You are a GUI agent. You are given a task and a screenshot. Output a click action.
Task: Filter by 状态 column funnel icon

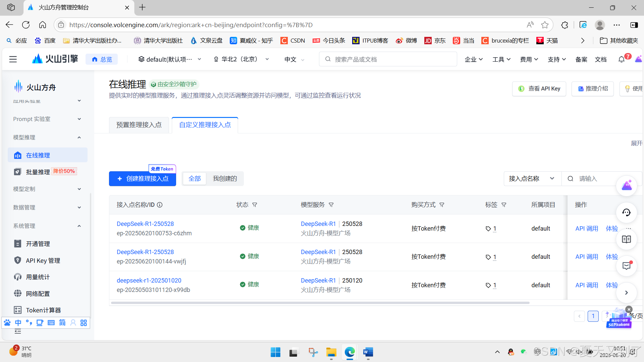point(255,205)
